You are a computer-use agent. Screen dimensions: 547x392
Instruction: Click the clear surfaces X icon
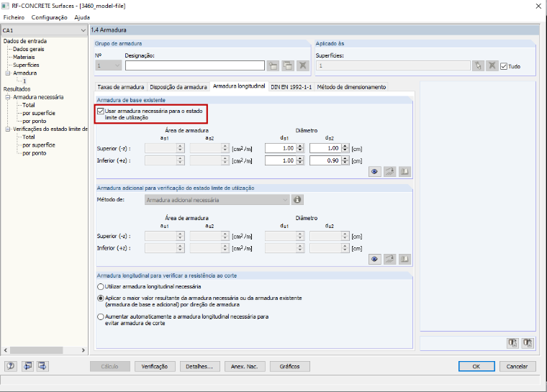(492, 65)
